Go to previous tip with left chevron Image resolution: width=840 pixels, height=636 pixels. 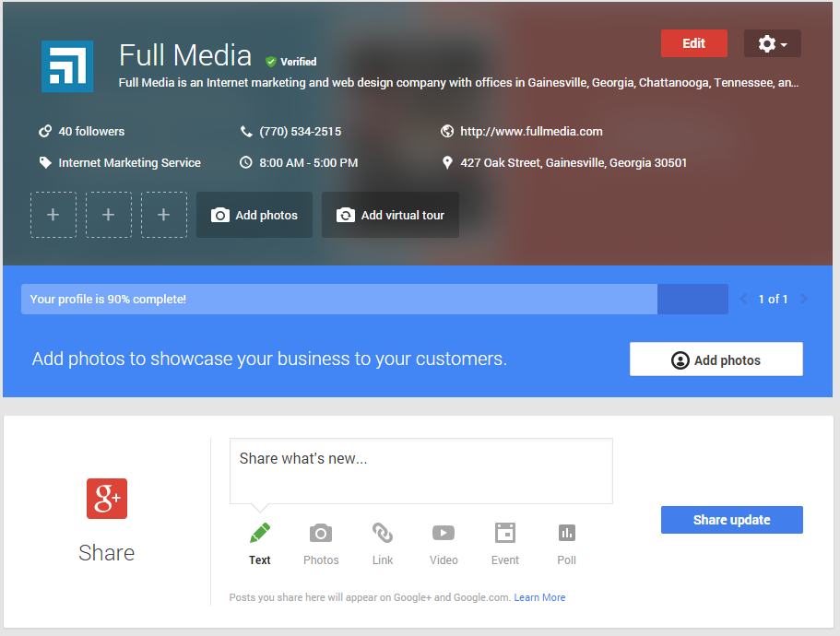[743, 299]
